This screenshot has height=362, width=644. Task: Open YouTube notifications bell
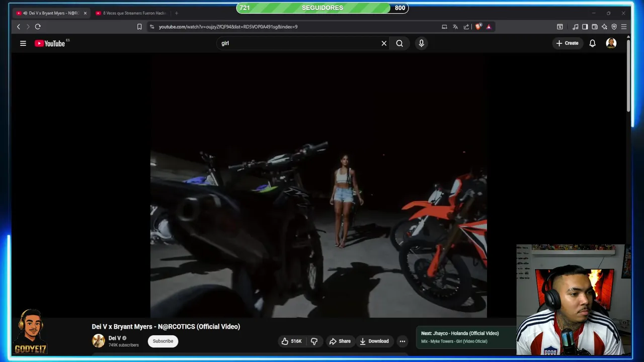(593, 43)
